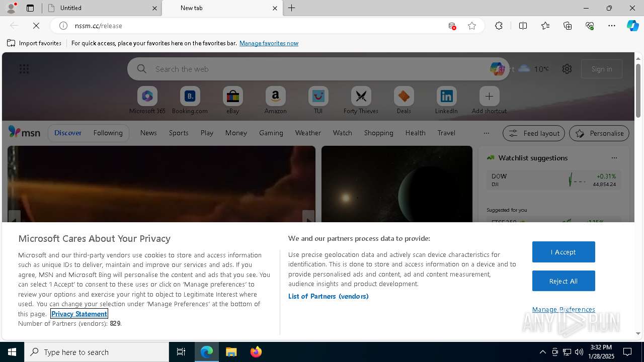
Task: Expand Watchlist suggestions options menu
Action: coord(614,158)
